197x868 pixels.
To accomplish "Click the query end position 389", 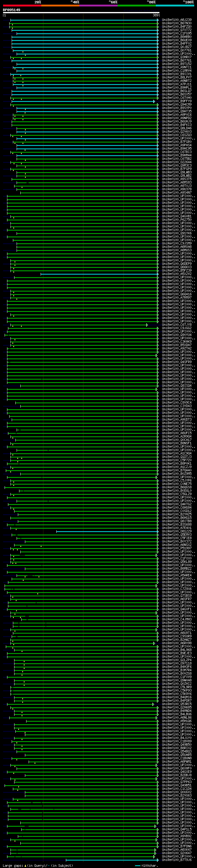I will (x=155, y=15).
